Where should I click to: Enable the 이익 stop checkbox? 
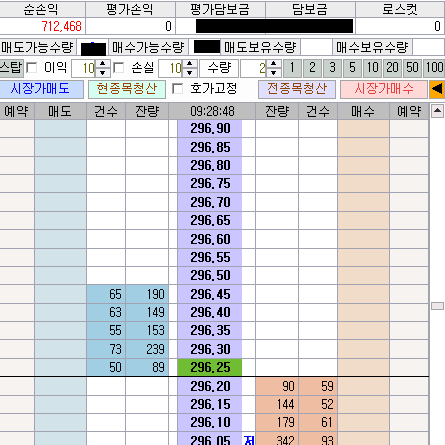32,68
